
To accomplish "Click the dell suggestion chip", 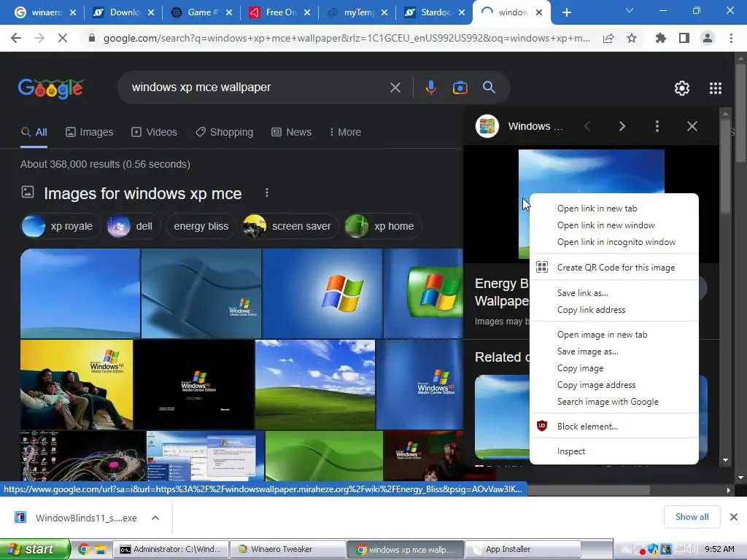I will [x=133, y=226].
